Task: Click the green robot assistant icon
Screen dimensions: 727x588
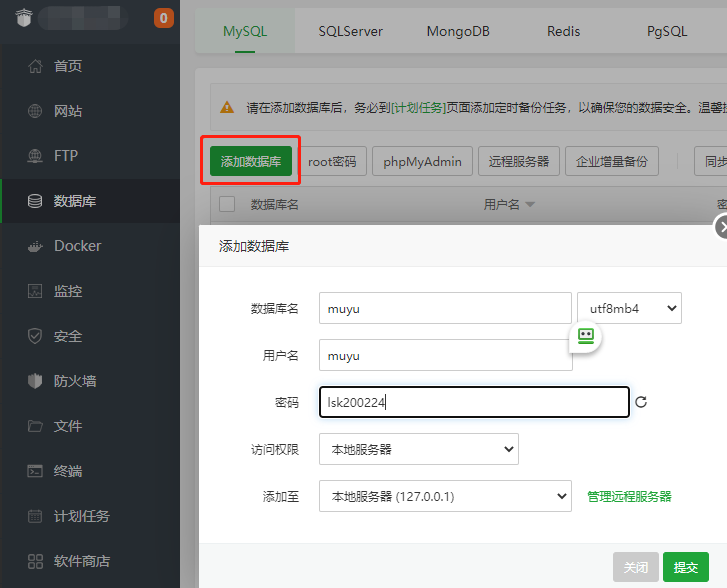Action: (586, 336)
